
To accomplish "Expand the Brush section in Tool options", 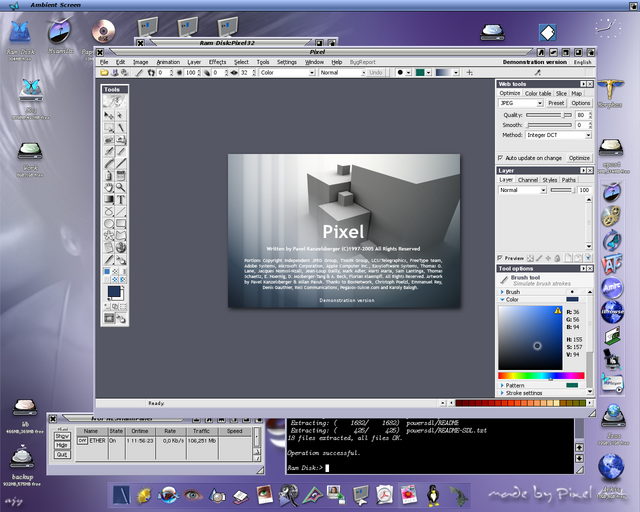I will (x=502, y=292).
